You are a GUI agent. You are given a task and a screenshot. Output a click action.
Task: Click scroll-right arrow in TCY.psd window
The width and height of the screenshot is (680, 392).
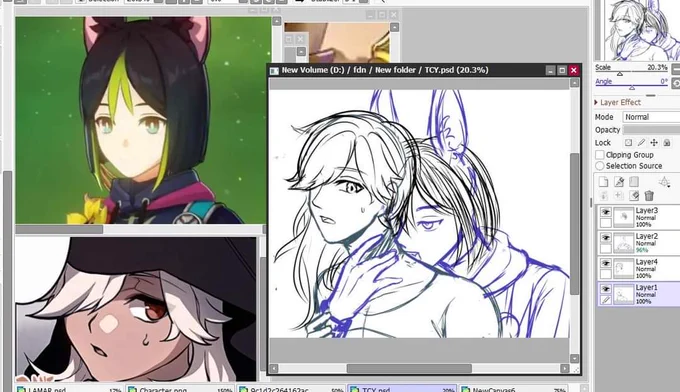pos(564,368)
